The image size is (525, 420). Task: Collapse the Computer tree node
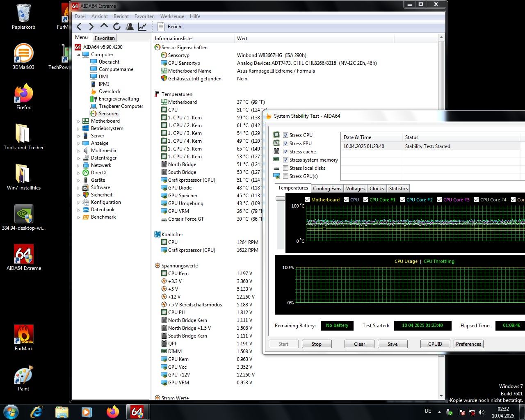coord(79,55)
